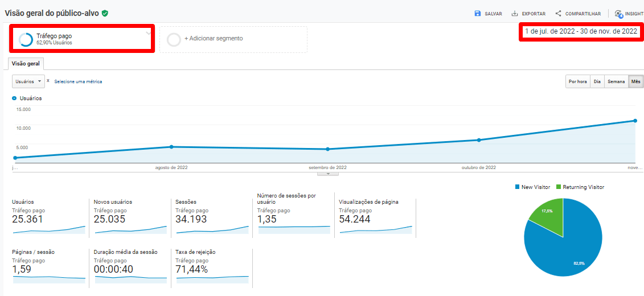Click the Adicionar segmento button
Screen dimensions: 644x296
point(213,39)
